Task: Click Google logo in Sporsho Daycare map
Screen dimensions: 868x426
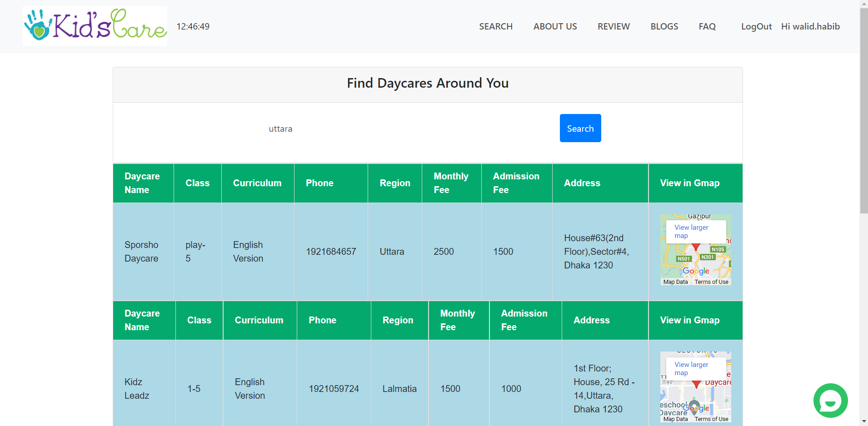Action: 696,271
